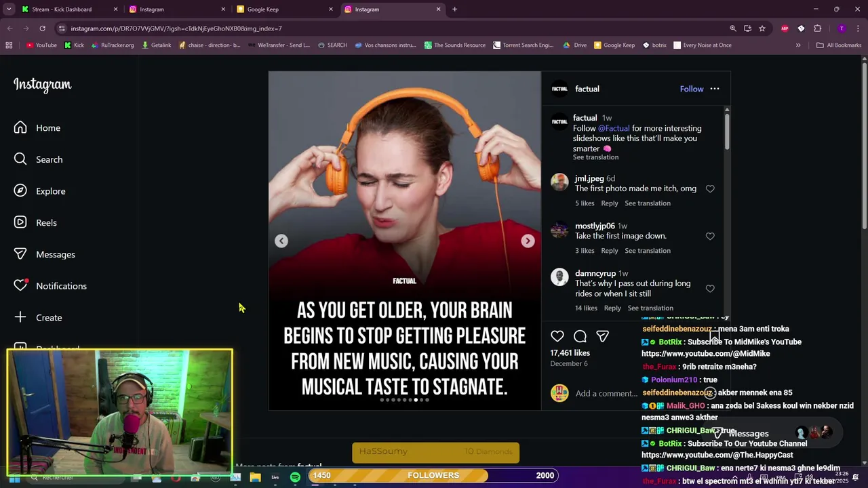Click the comment bubble icon
This screenshot has height=488, width=868.
[580, 336]
